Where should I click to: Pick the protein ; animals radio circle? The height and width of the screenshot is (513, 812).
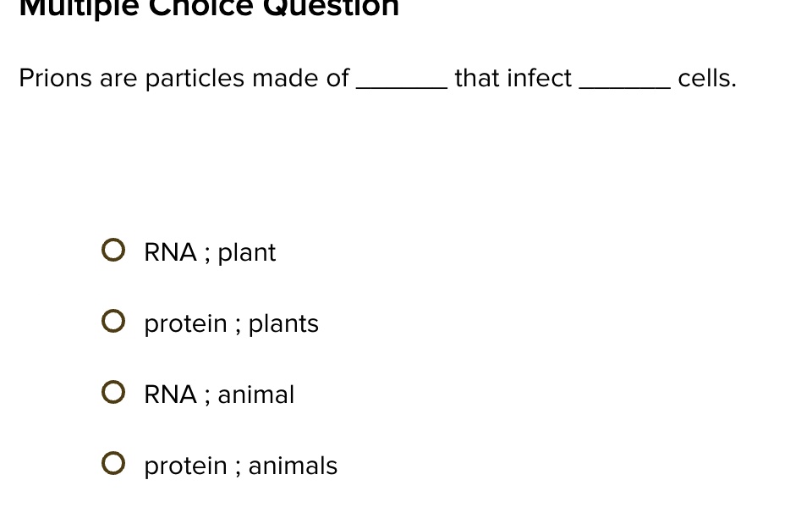[112, 463]
